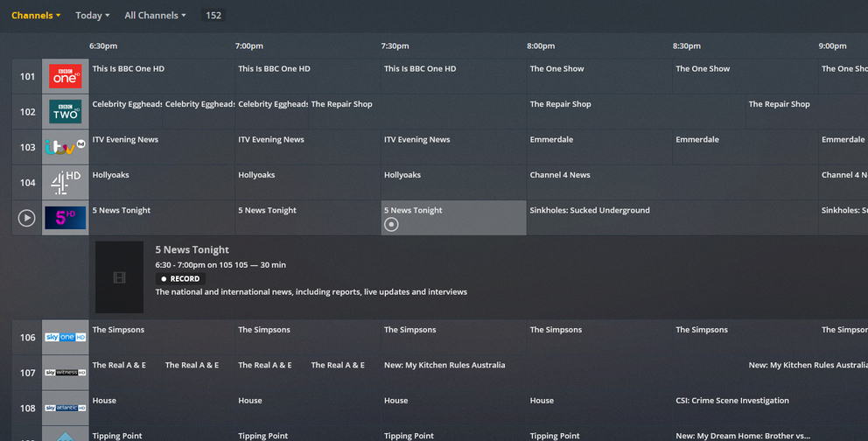Image resolution: width=868 pixels, height=441 pixels.
Task: Click the 7:30pm time header
Action: [x=395, y=45]
